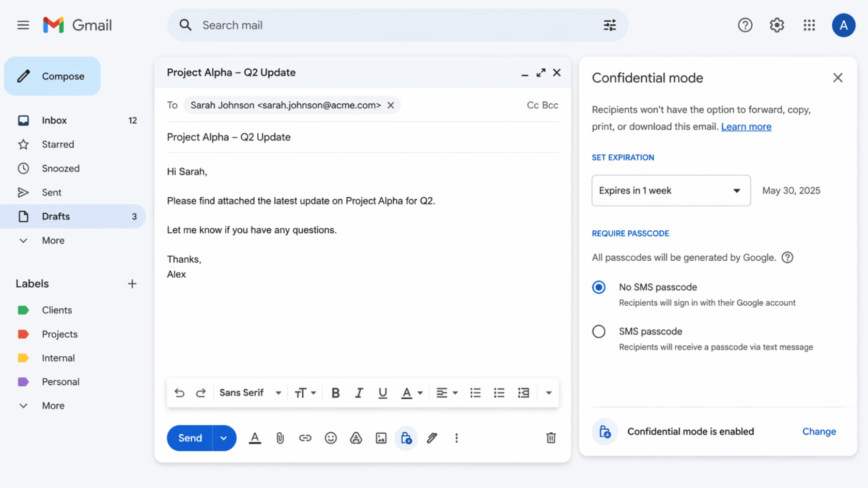
Task: Open more options three-dot menu
Action: click(456, 438)
